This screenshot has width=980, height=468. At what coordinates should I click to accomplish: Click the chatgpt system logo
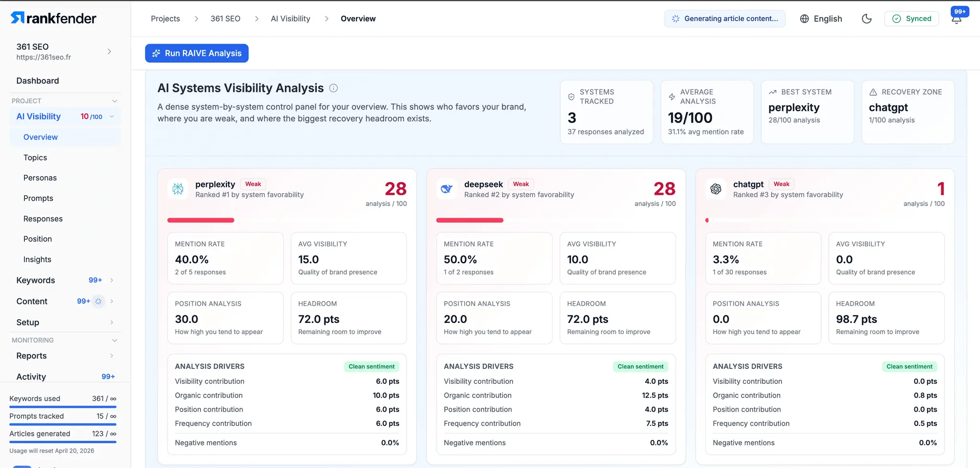716,189
